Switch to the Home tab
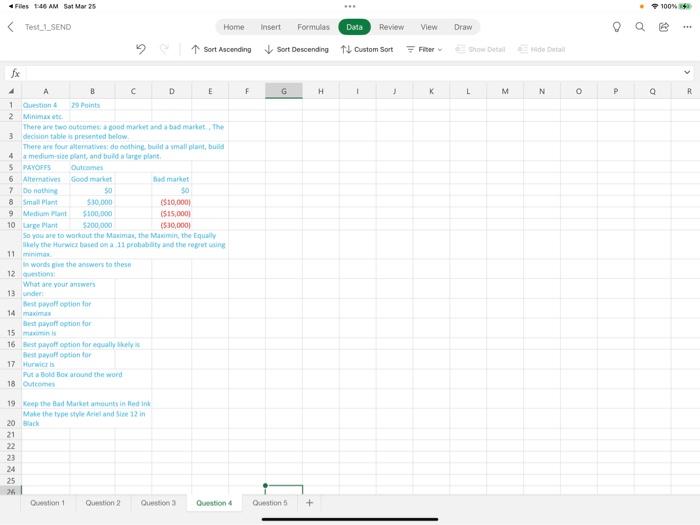The width and height of the screenshot is (700, 525). (x=233, y=27)
